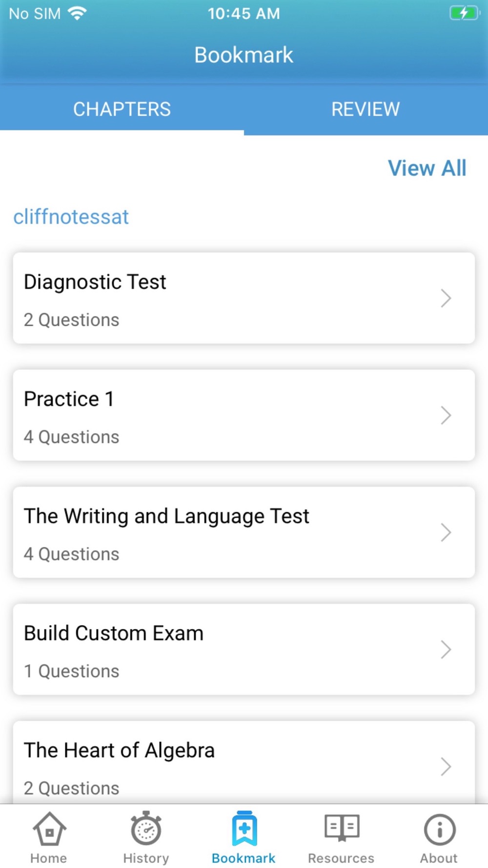The height and width of the screenshot is (868, 488).
Task: Tap the Bookmark page title
Action: coord(244,55)
